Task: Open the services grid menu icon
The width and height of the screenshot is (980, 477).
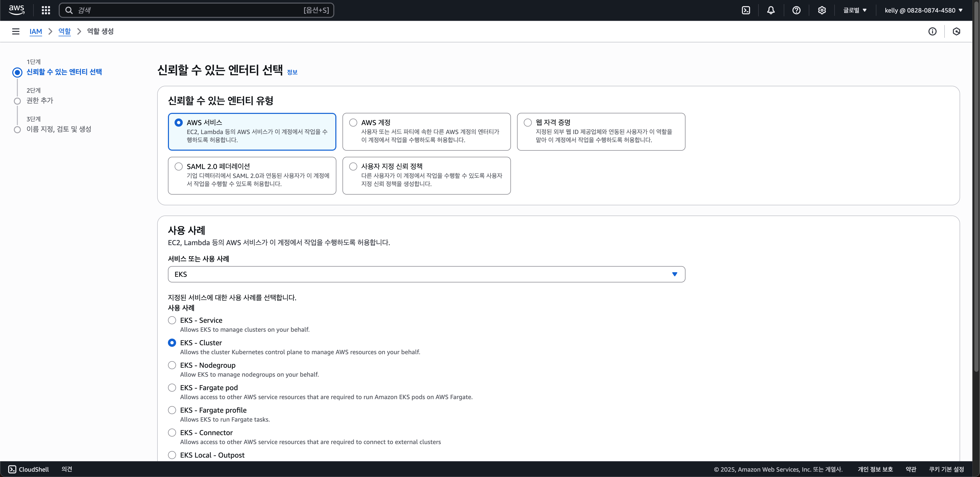Action: click(46, 10)
